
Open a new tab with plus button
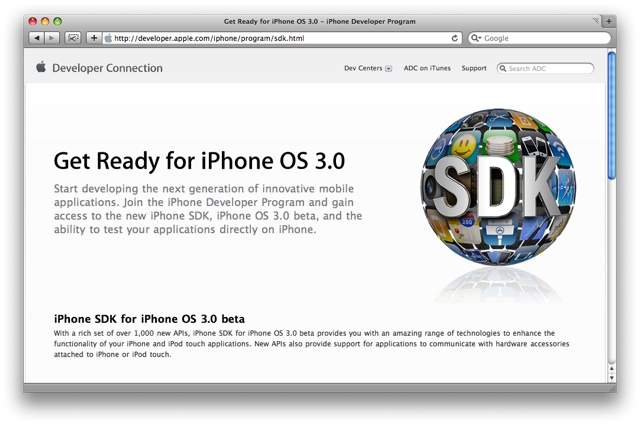pyautogui.click(x=609, y=21)
